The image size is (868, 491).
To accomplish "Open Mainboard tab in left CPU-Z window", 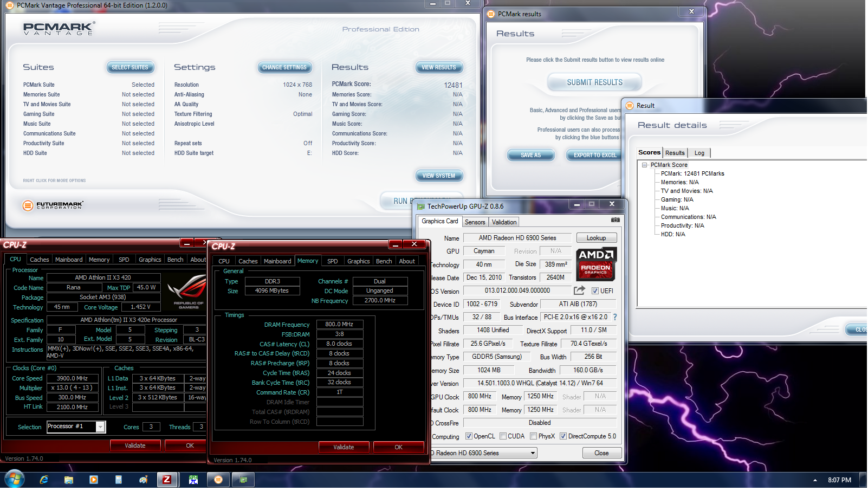I will click(69, 260).
